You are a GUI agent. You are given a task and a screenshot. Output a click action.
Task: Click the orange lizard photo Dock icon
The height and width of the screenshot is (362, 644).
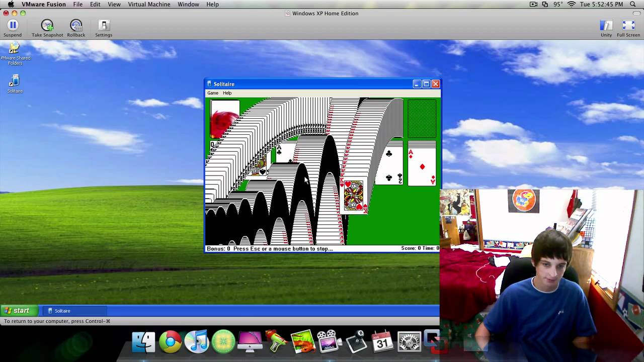click(302, 342)
